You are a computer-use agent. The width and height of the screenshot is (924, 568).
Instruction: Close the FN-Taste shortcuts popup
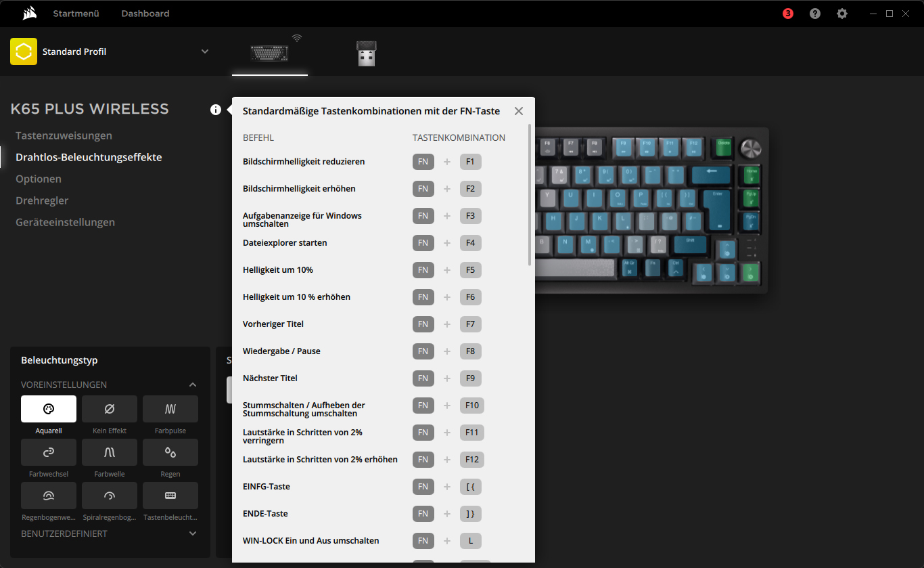point(519,111)
